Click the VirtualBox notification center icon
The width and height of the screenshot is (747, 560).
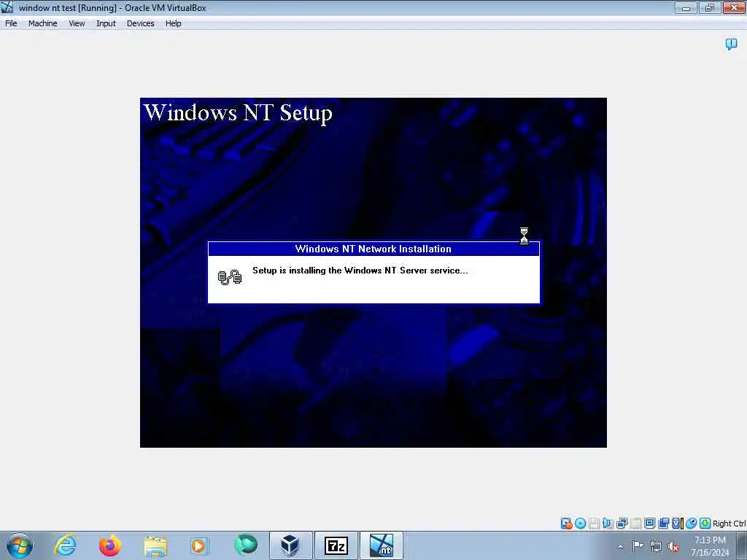(x=731, y=44)
